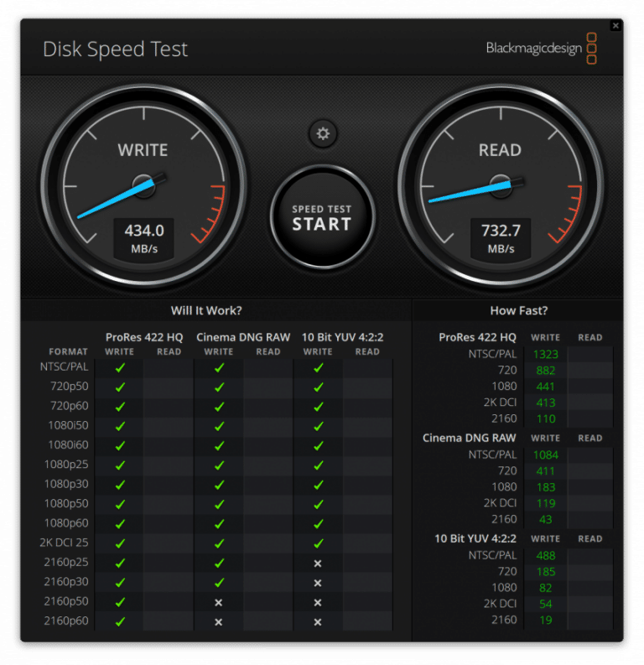Image resolution: width=644 pixels, height=665 pixels.
Task: Click the WRITE gauge label
Action: click(143, 150)
